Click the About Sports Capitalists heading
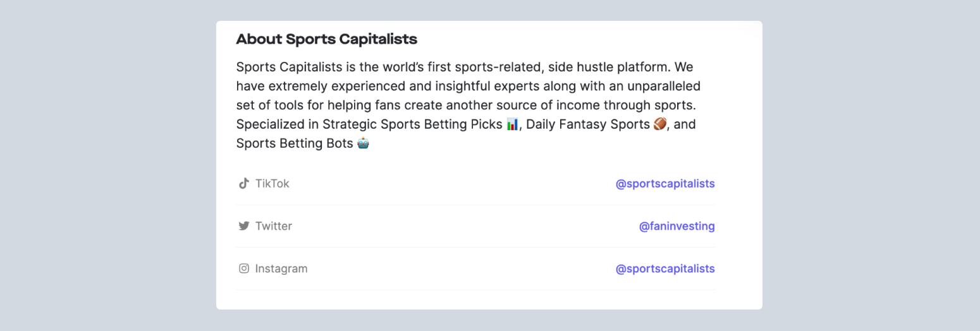The height and width of the screenshot is (331, 980). coord(326,39)
